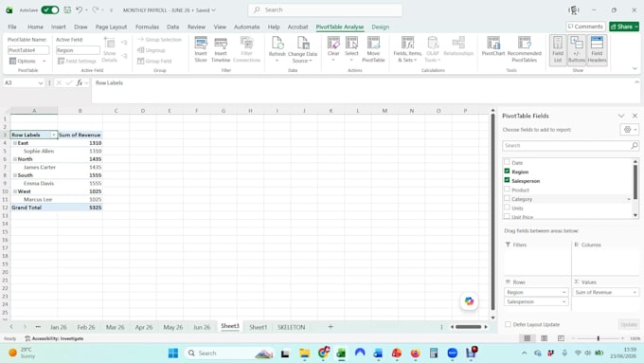Open Sum of Revenue dropdown in Values
The height and width of the screenshot is (363, 644).
pos(635,292)
